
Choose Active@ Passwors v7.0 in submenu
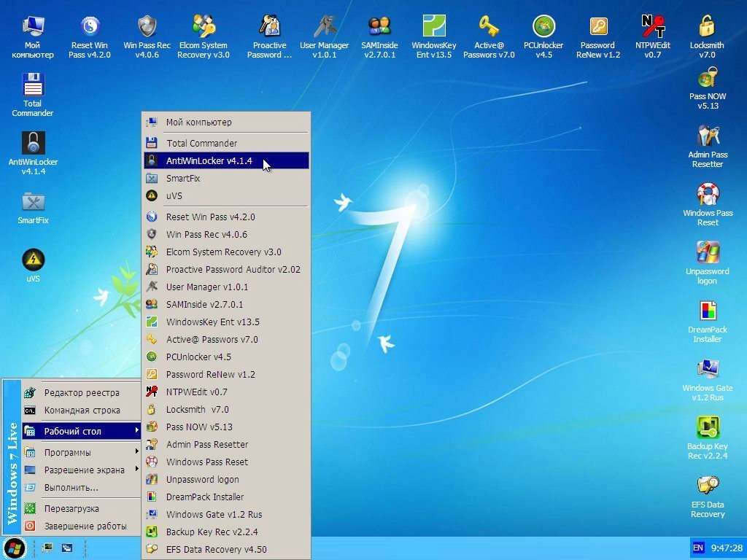coord(226,339)
